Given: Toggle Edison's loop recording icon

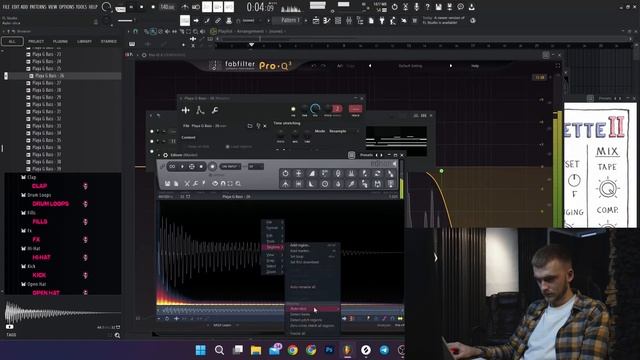Looking at the screenshot, I should point(172,167).
